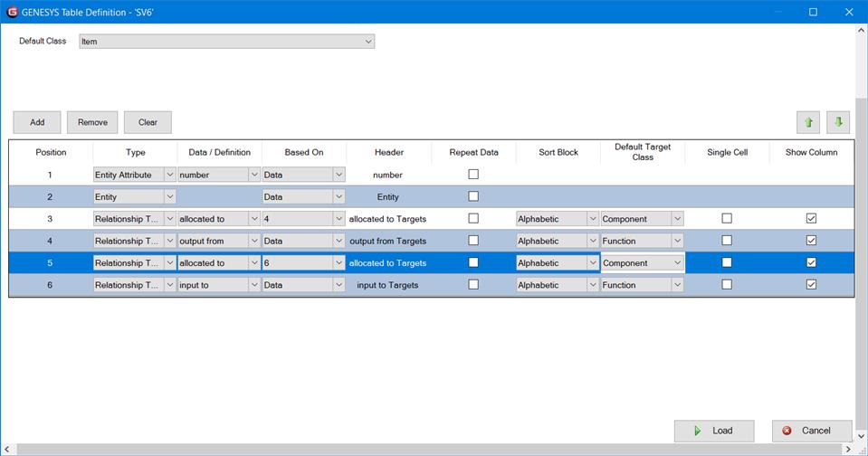Uncheck Show Column for row 3
Viewport: 868px width, 456px height.
811,219
